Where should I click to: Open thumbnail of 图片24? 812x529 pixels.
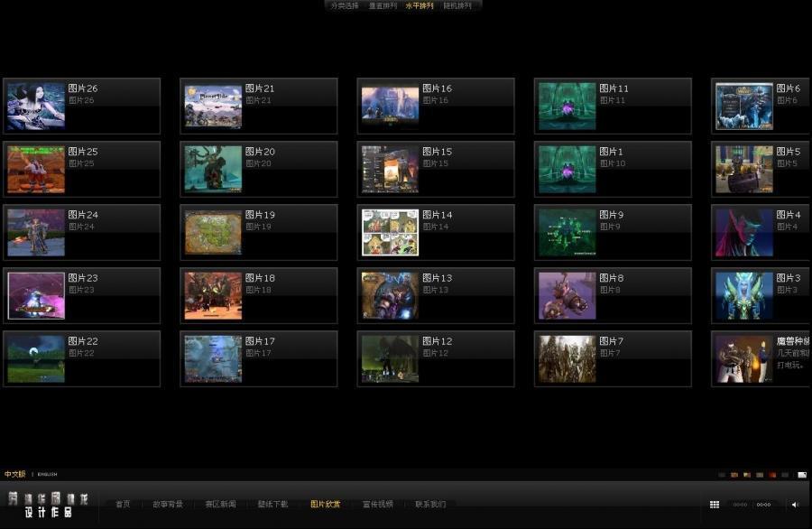coord(36,233)
